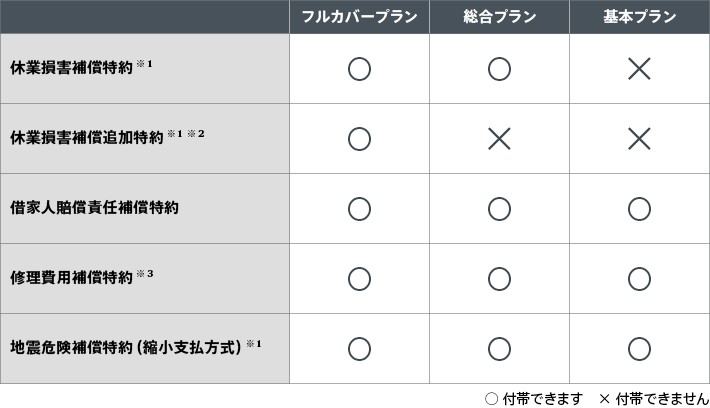This screenshot has height=408, width=710.
Task: Click circle for 地震危険補償特約 under 基本プラン
Action: [x=640, y=349]
